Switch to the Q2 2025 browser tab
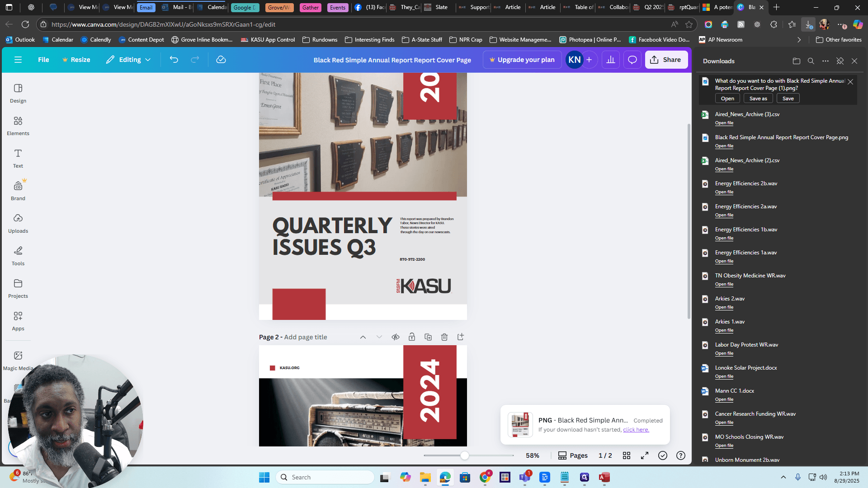The height and width of the screenshot is (488, 868). (x=649, y=7)
